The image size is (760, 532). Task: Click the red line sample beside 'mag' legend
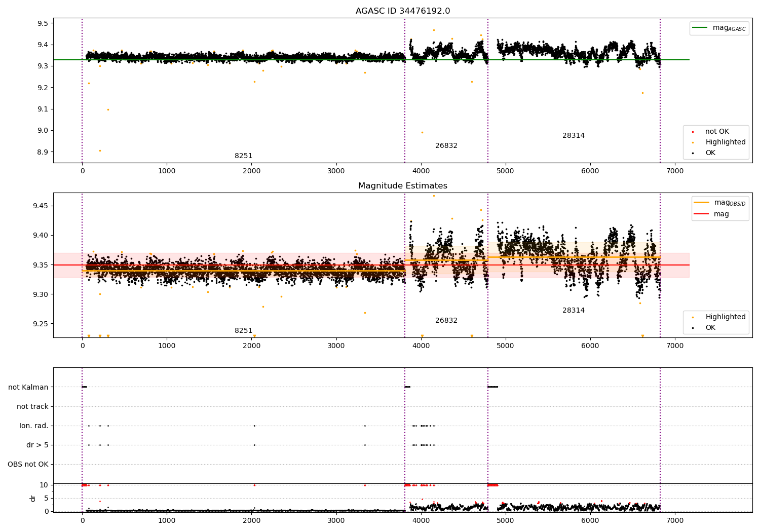tap(702, 214)
